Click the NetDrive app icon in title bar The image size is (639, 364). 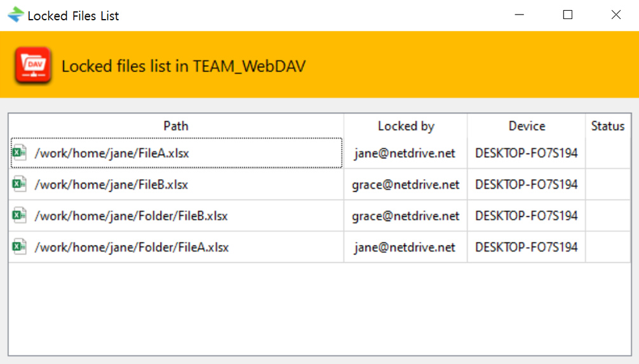click(x=15, y=15)
